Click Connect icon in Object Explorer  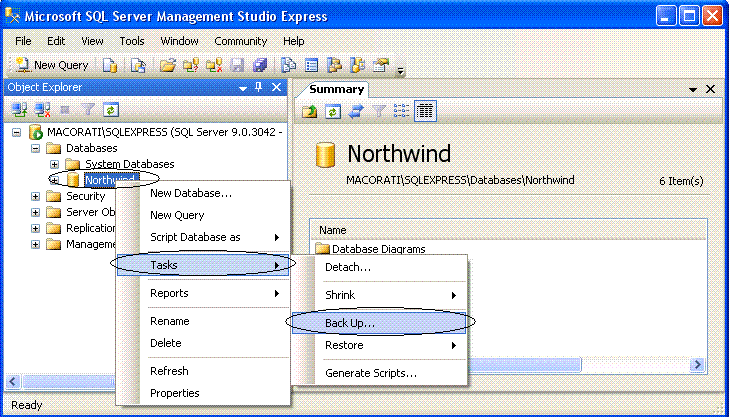[x=19, y=110]
